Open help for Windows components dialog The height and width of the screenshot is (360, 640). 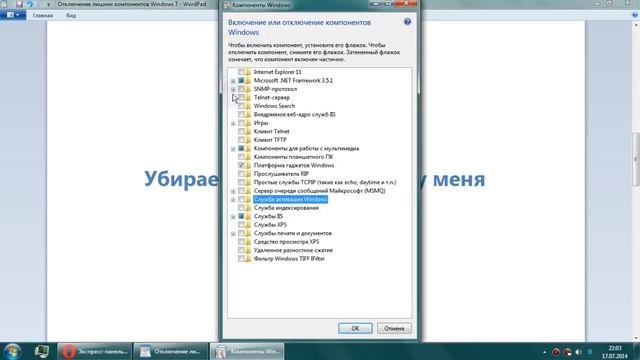pos(407,22)
